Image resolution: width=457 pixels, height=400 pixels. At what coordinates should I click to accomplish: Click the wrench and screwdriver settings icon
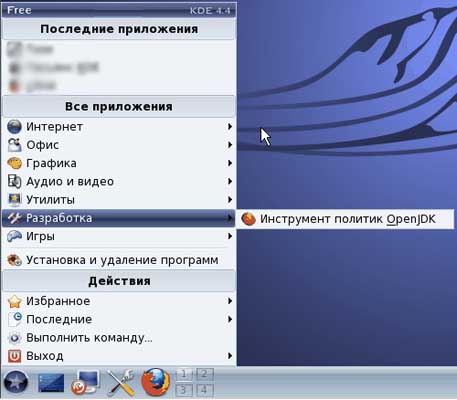coord(121,382)
